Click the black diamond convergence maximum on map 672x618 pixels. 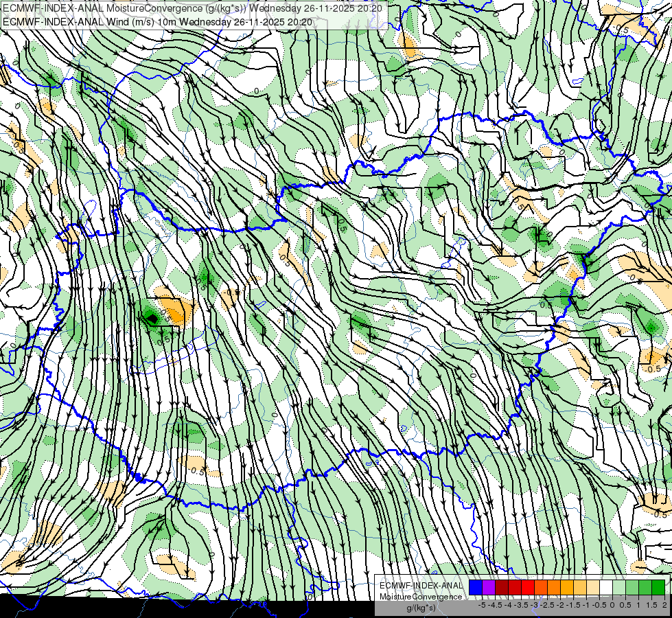tap(152, 318)
